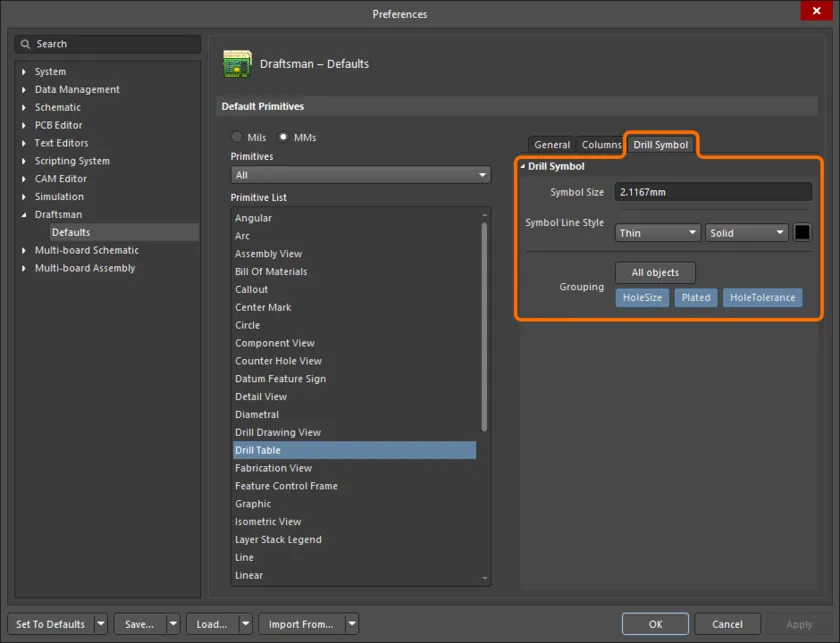Toggle the Plated grouping option
This screenshot has height=643, width=840.
click(696, 297)
